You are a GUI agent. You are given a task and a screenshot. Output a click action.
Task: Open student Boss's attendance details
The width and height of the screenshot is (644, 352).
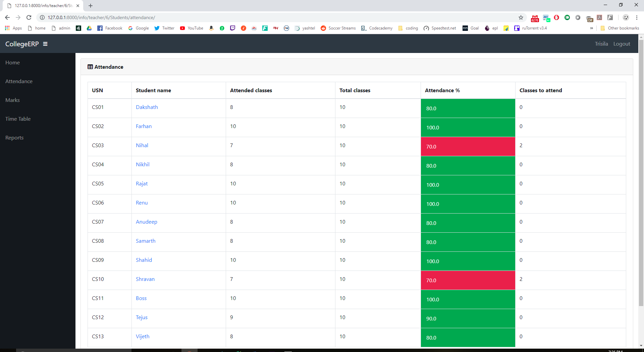pyautogui.click(x=141, y=298)
